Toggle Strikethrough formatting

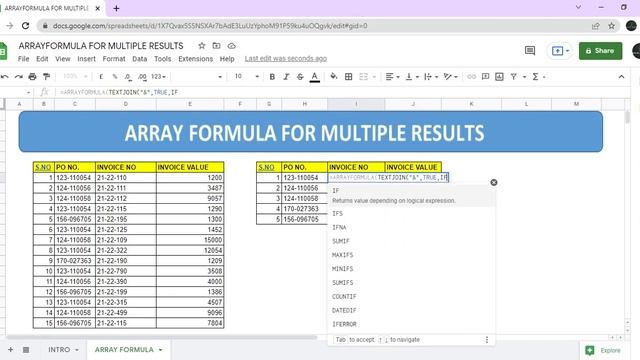tap(300, 77)
